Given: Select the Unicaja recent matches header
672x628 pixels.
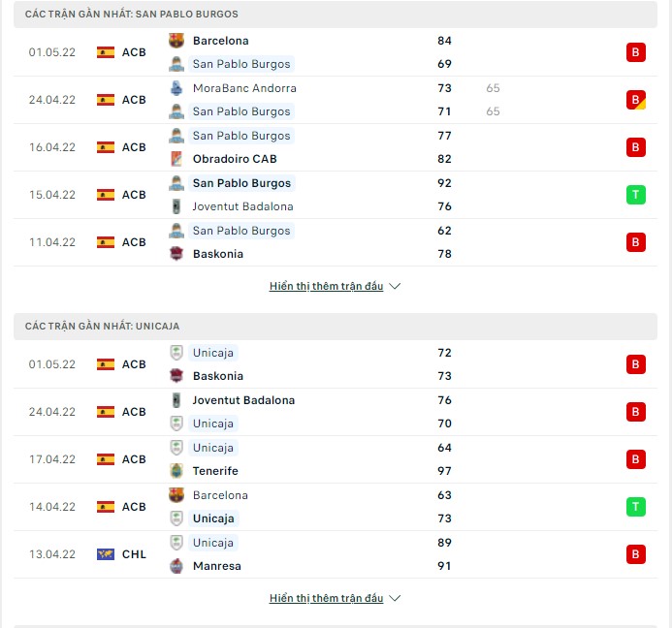Looking at the screenshot, I should [336, 326].
